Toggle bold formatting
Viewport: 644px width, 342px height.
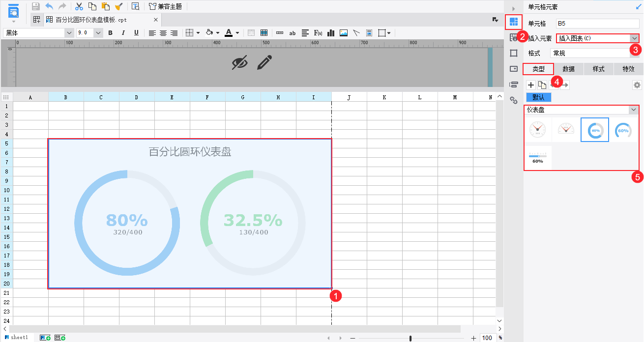point(110,33)
